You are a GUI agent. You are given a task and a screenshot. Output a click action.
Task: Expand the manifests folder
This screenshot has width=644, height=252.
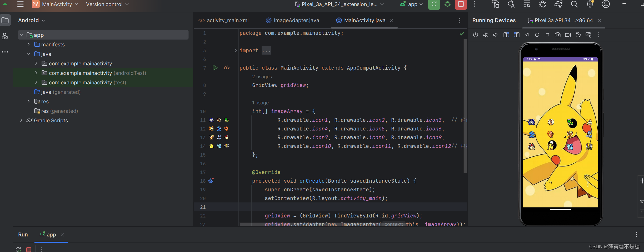coord(29,44)
